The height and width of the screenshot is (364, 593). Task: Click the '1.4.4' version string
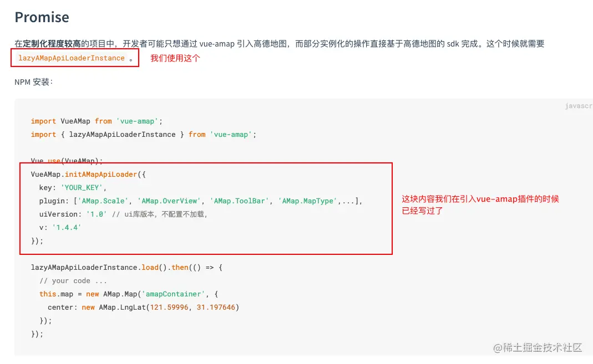click(67, 228)
